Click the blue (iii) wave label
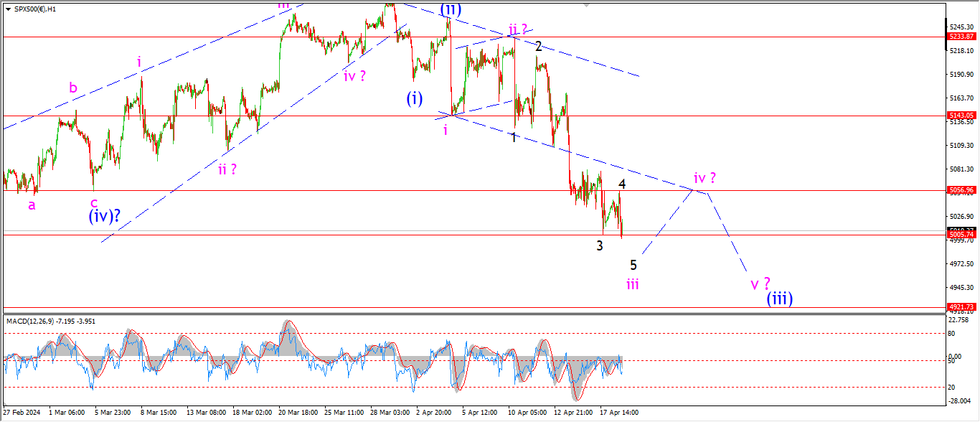The image size is (980, 422). point(779,298)
